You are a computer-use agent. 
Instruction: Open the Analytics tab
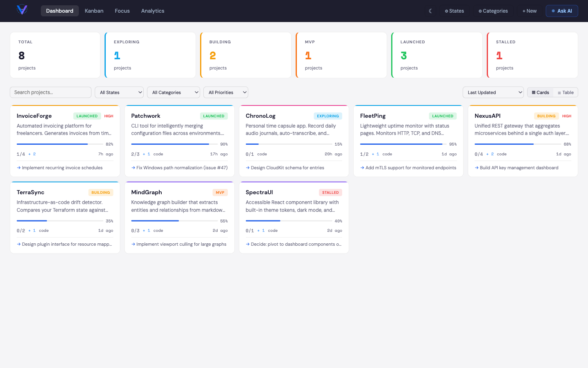point(153,11)
